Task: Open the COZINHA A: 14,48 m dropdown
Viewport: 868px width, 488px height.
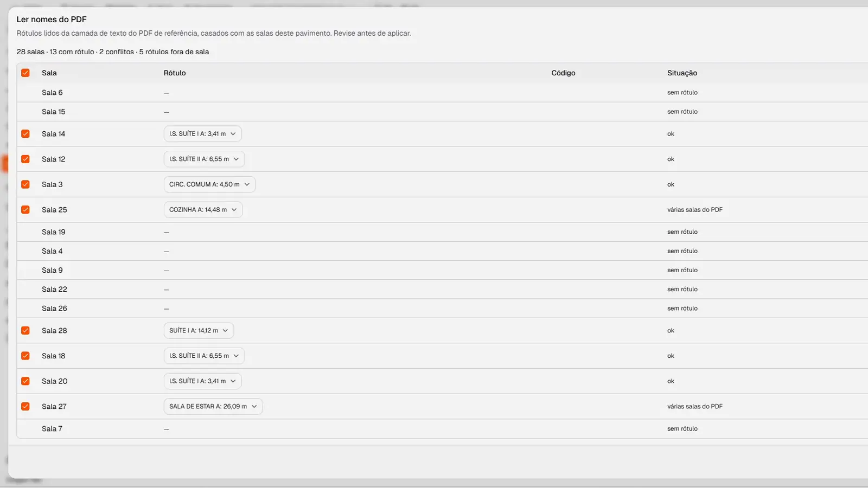Action: pos(203,209)
